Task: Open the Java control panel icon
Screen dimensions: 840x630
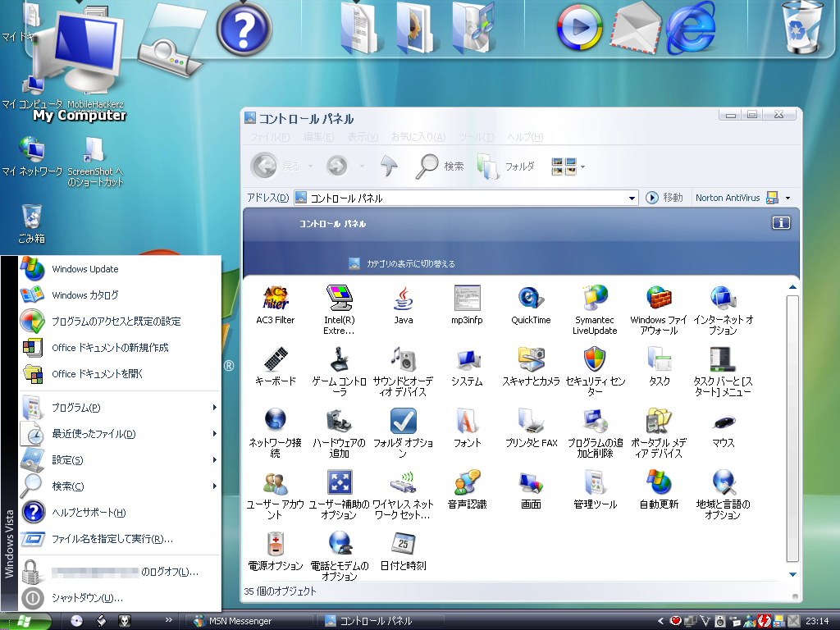Action: [x=403, y=299]
